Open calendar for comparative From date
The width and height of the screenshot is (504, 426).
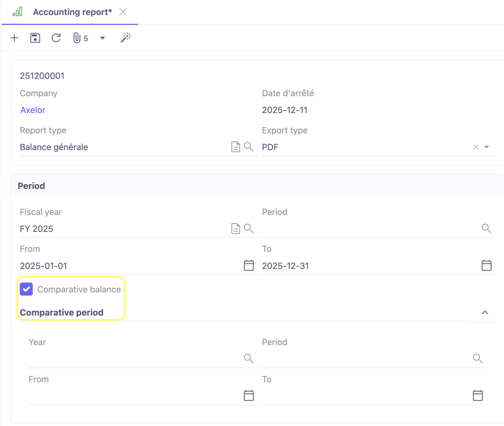coord(249,396)
